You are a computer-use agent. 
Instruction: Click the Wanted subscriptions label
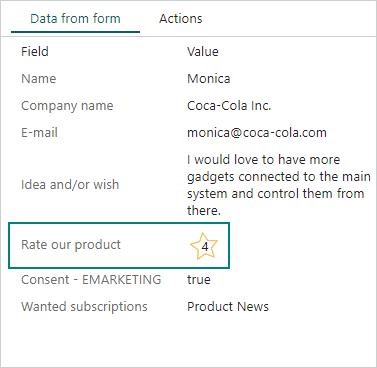84,307
